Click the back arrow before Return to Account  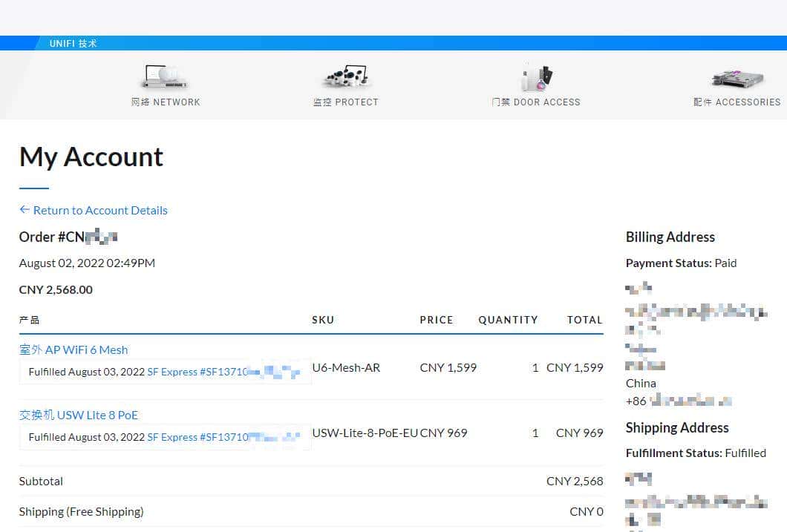[x=25, y=210]
